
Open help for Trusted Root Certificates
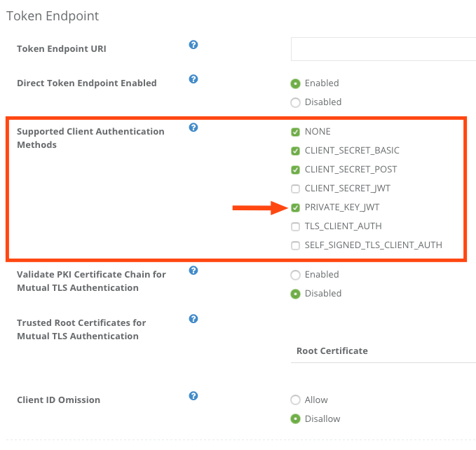coord(193,319)
